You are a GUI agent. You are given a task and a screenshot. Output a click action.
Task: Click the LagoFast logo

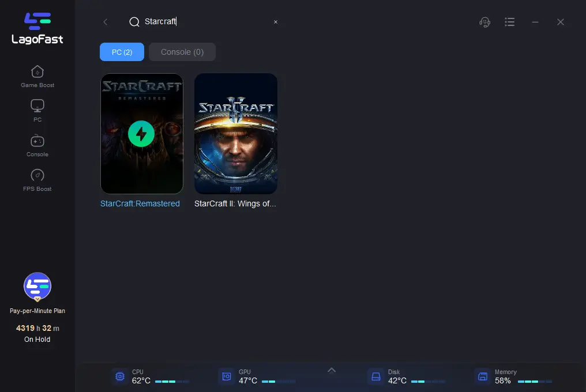(37, 28)
